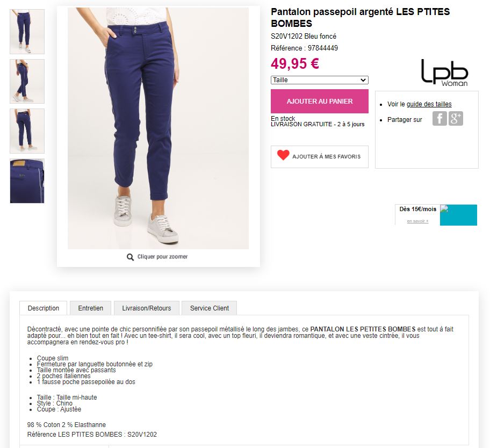View first thumbnail of front view

coord(27,32)
